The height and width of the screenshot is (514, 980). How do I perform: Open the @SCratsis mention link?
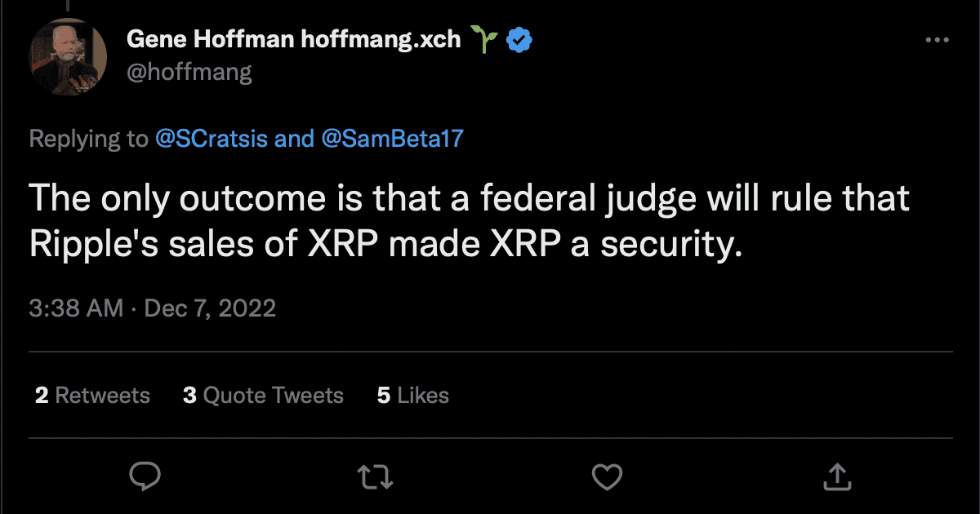[212, 139]
